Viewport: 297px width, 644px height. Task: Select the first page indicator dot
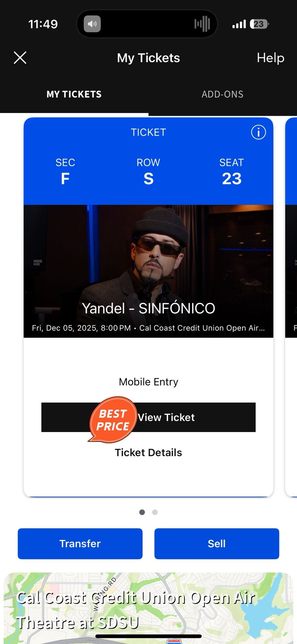click(142, 512)
